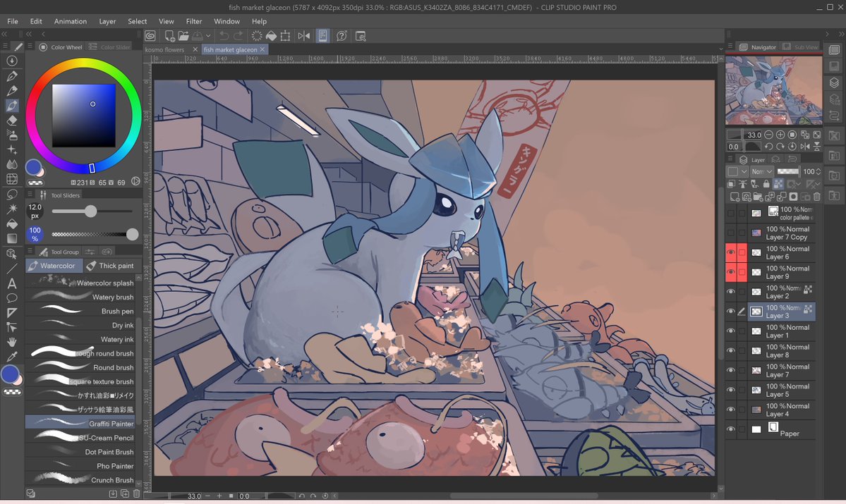846x504 pixels.
Task: Open the File menu
Action: click(x=13, y=21)
